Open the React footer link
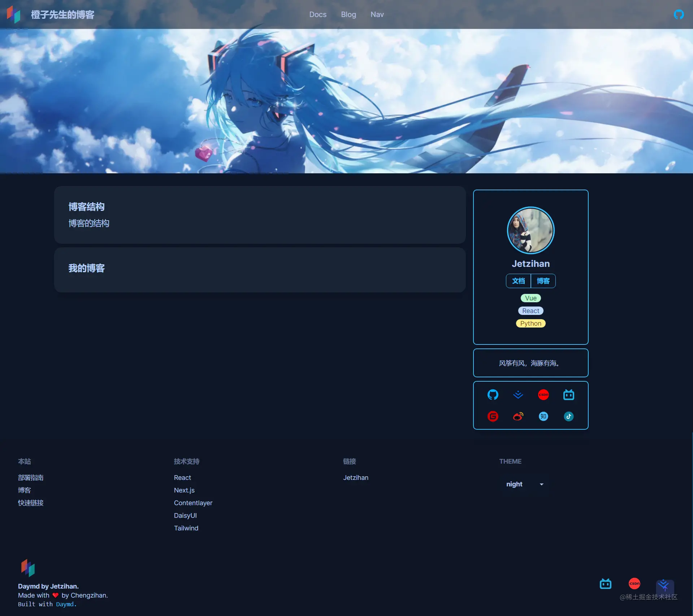The width and height of the screenshot is (693, 616). point(182,477)
